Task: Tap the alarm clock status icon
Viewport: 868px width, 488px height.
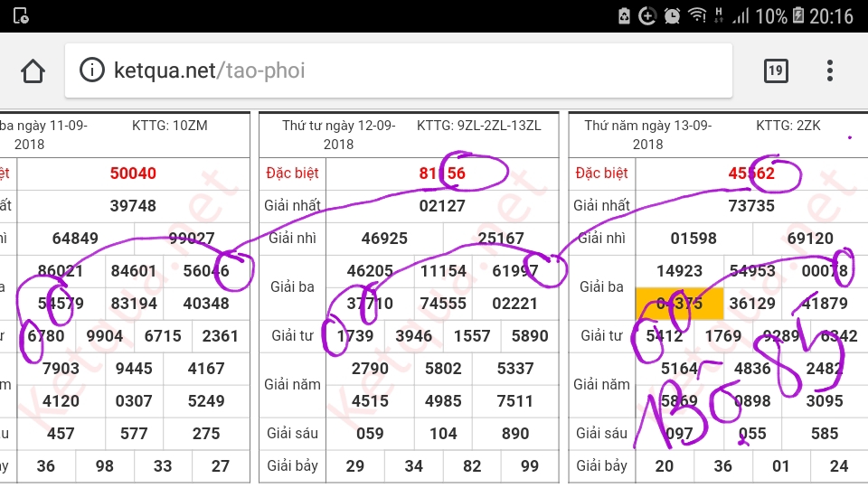Action: (672, 15)
